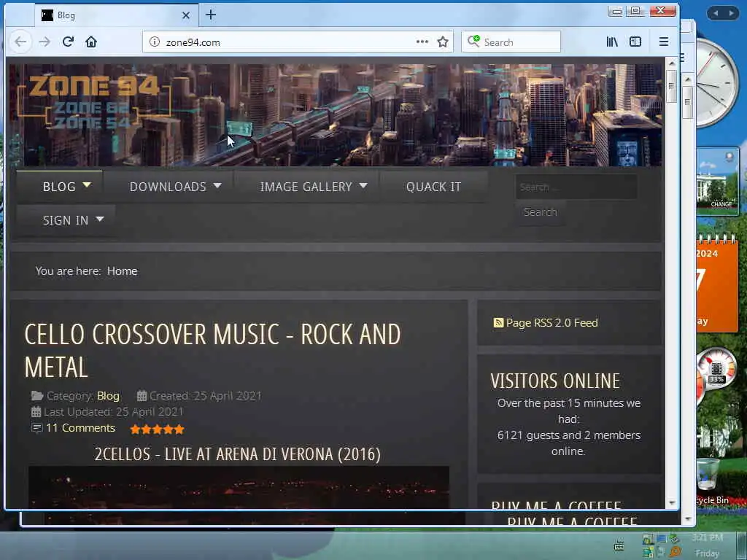Reload the zone94.com page

68,42
